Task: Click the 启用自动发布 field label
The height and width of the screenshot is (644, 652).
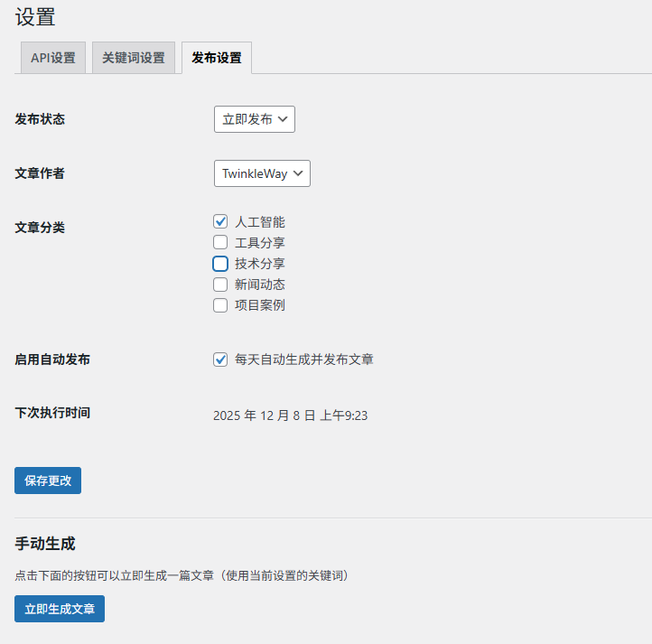Action: pyautogui.click(x=52, y=359)
